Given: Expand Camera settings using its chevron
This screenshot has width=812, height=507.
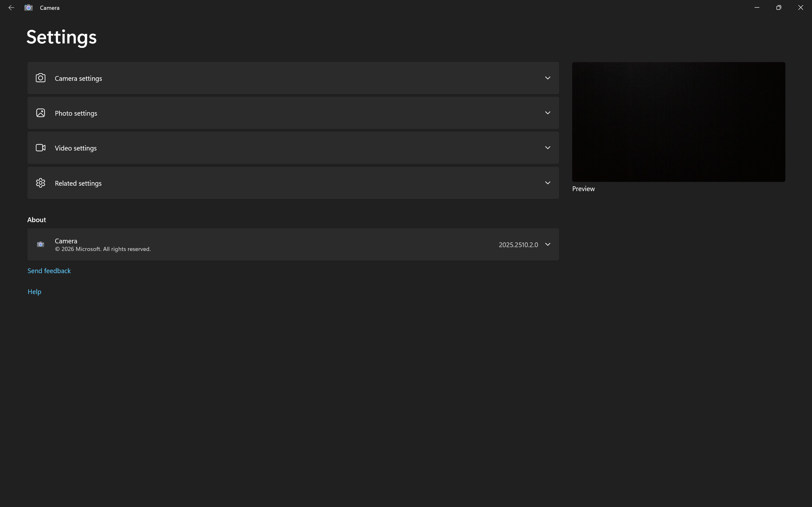Looking at the screenshot, I should 547,78.
